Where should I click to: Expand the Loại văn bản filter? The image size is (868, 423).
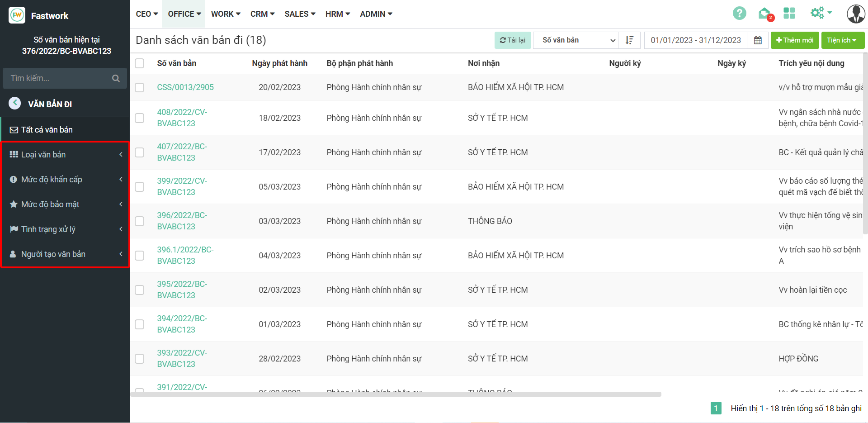point(66,155)
